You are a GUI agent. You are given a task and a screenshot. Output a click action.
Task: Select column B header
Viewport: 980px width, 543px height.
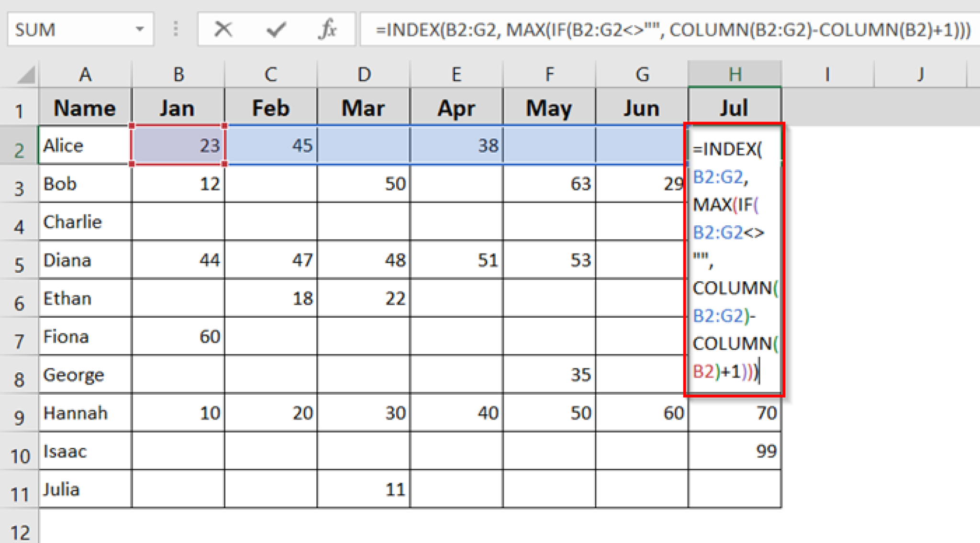[x=178, y=75]
